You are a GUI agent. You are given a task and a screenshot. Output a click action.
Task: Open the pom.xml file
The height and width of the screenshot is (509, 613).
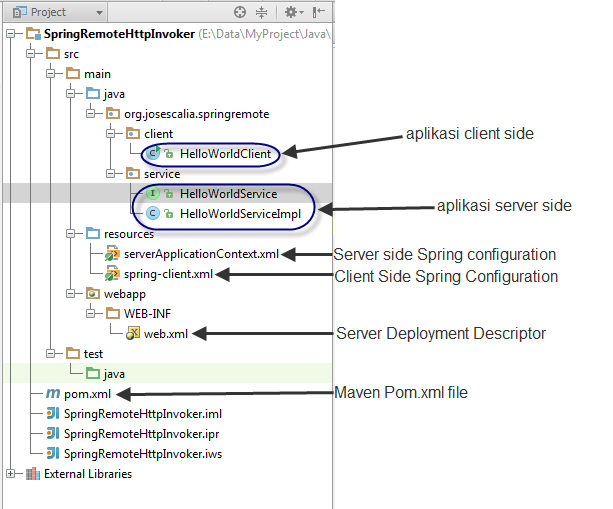(87, 394)
